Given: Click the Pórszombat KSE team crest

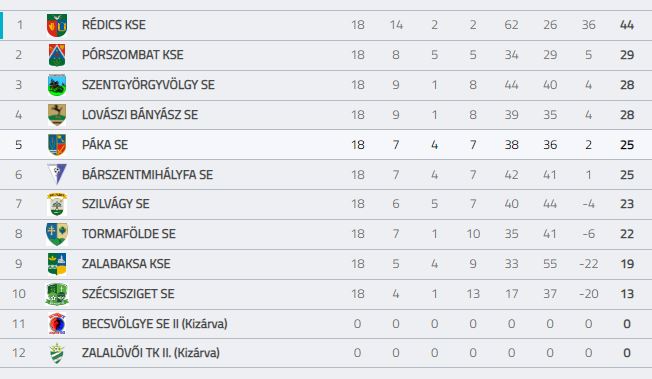Looking at the screenshot, I should click(57, 55).
